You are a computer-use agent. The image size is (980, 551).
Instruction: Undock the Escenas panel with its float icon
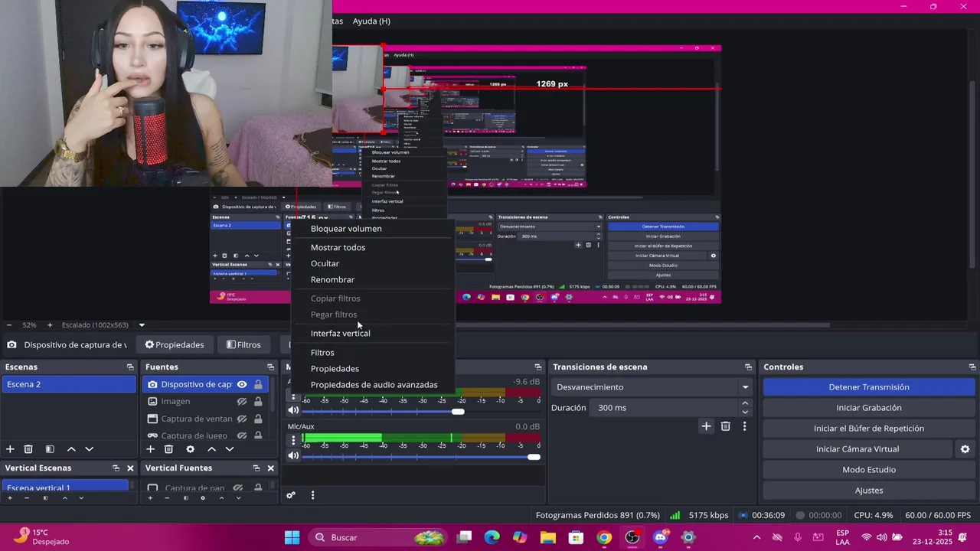coord(130,367)
